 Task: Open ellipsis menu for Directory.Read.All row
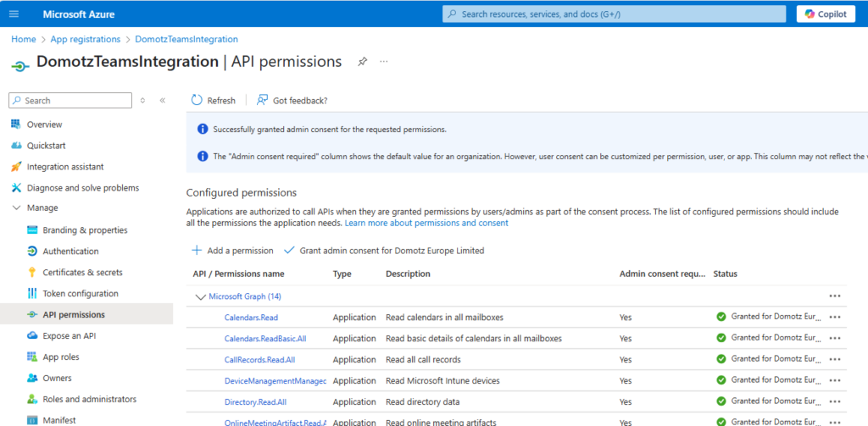pyautogui.click(x=835, y=401)
